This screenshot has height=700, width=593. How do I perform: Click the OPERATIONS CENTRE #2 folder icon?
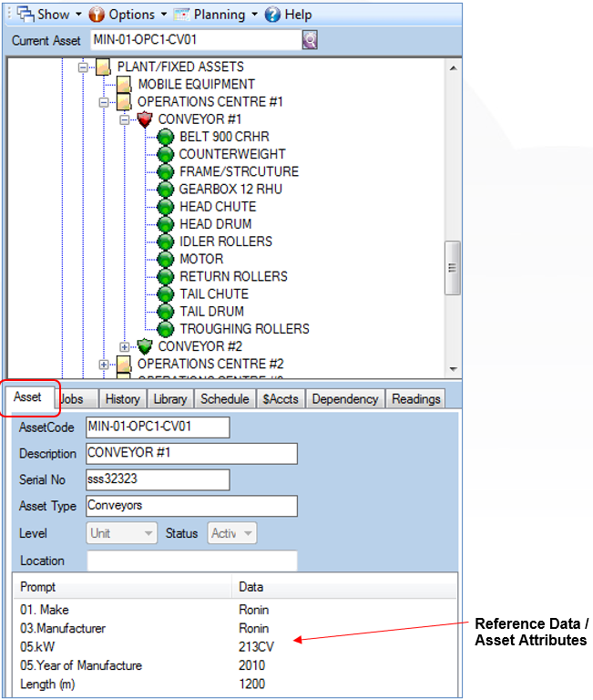point(124,364)
